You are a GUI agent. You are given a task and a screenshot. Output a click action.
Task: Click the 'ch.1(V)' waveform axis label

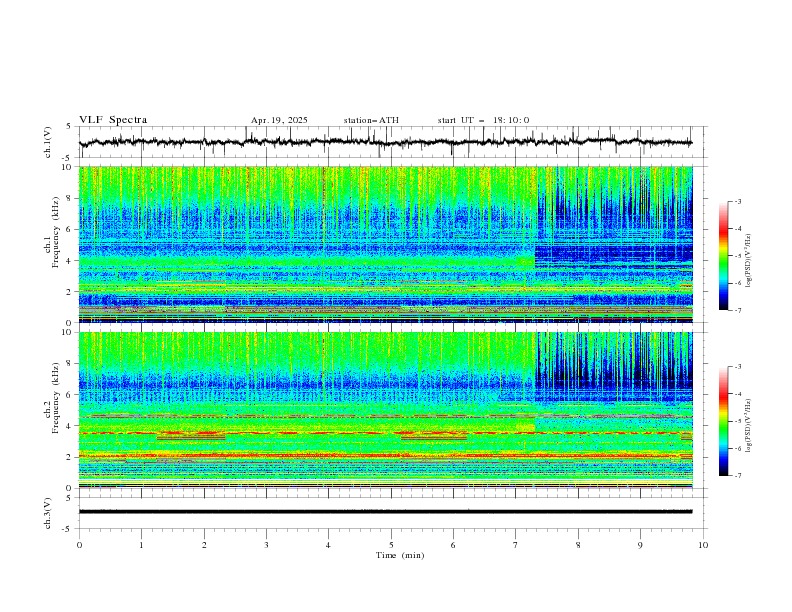pos(48,142)
